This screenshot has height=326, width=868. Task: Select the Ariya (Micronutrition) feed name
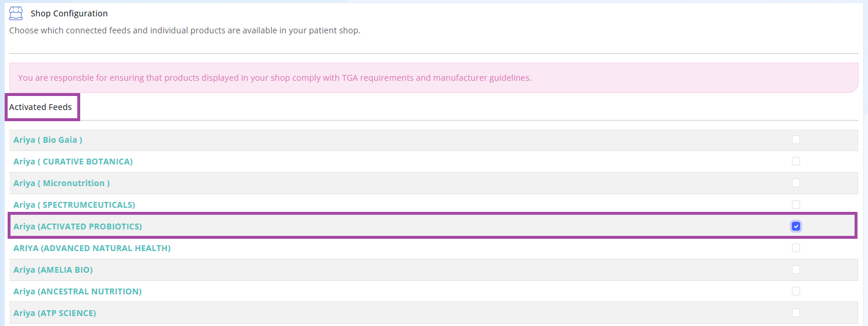point(61,183)
